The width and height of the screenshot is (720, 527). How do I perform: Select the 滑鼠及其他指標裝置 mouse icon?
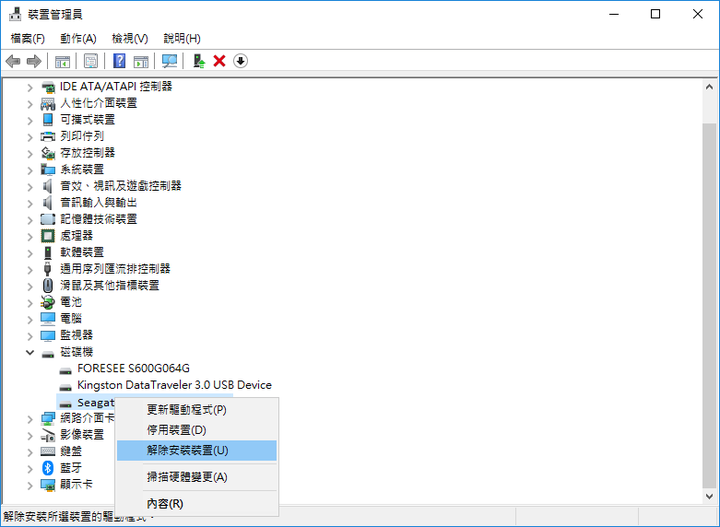(x=48, y=286)
